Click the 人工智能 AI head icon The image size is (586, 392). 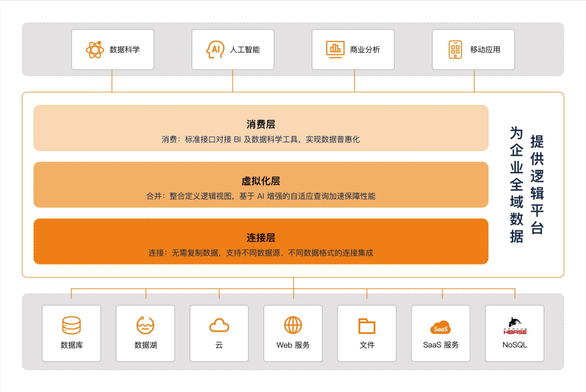(215, 49)
